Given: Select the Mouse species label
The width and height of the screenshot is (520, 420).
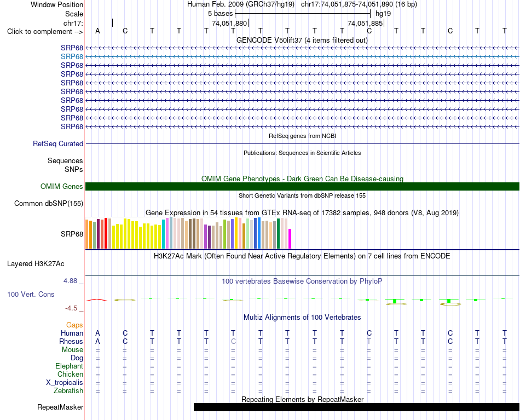Looking at the screenshot, I should tap(72, 350).
